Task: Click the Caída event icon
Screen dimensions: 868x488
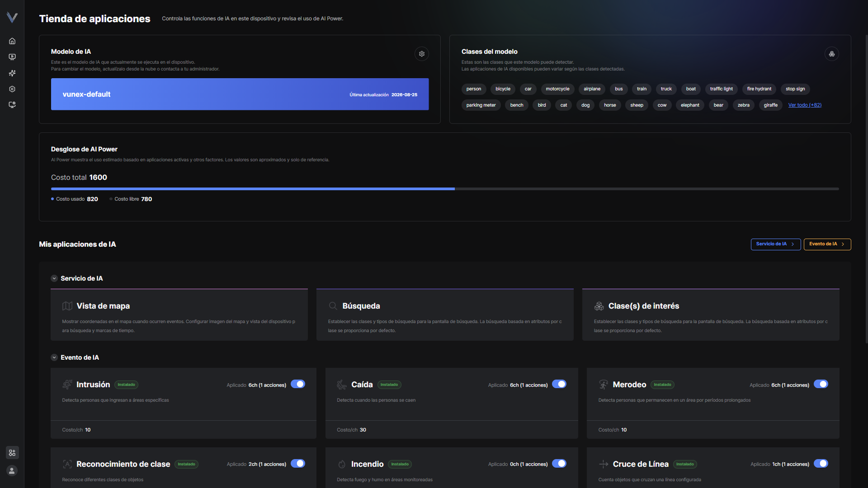Action: pyautogui.click(x=342, y=385)
